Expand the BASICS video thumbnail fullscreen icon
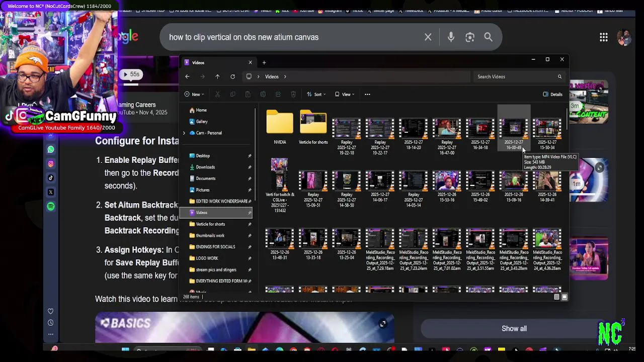The height and width of the screenshot is (362, 644). (x=383, y=324)
